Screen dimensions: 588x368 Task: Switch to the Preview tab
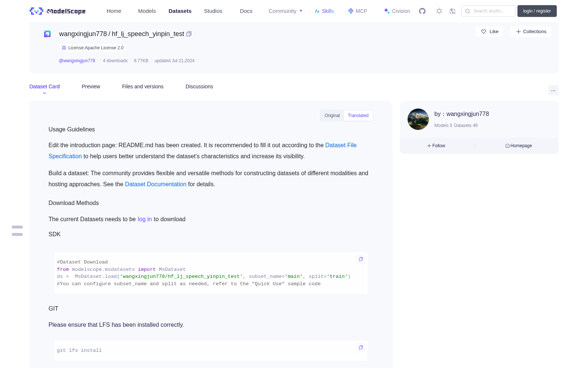(x=91, y=86)
